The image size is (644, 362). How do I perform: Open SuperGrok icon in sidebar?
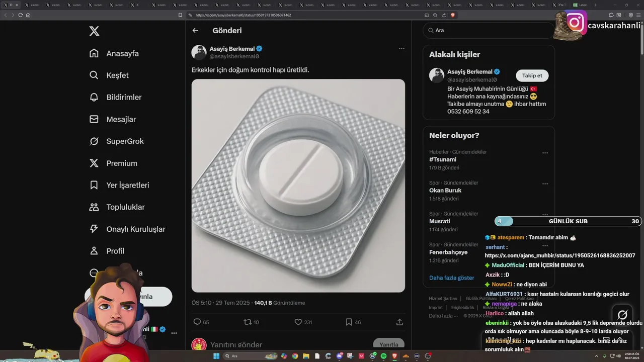94,141
